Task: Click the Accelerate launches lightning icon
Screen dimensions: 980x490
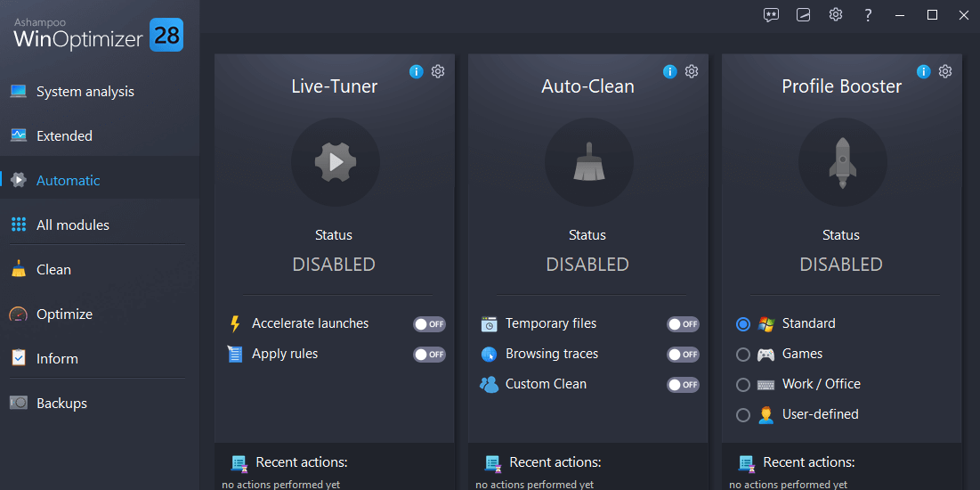Action: [236, 323]
